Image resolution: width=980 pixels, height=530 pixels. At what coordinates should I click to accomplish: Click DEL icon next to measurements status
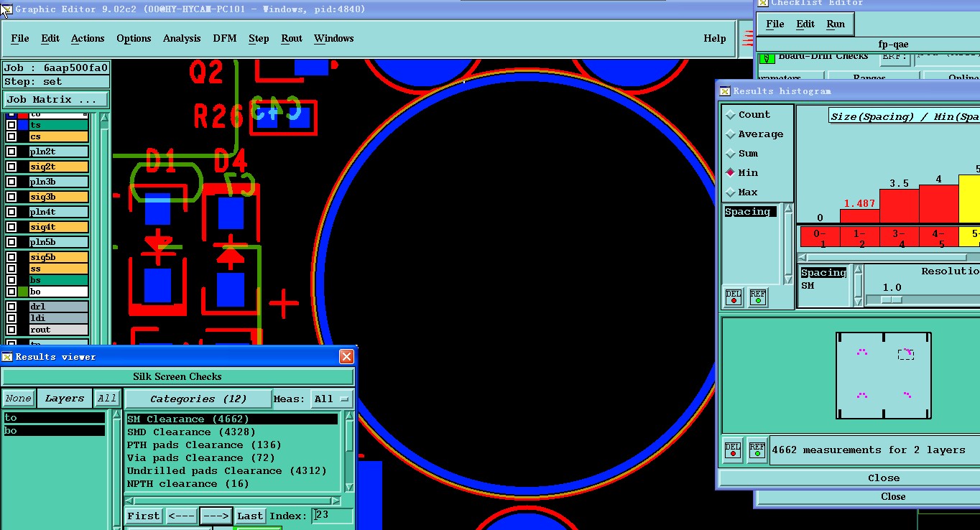tap(733, 450)
